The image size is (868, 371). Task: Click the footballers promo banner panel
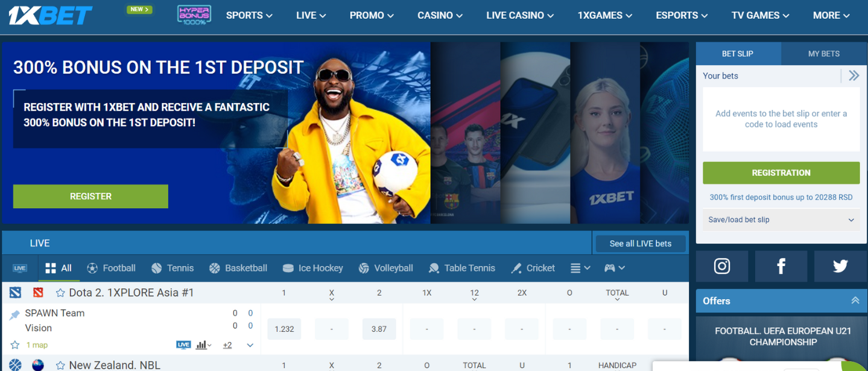[465, 133]
